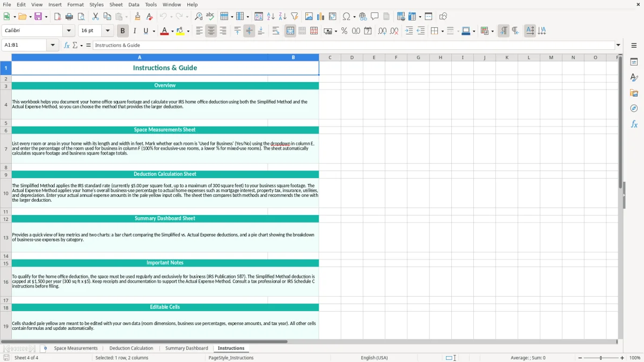Viewport: 644px width, 362px height.
Task: Open Print Preview
Action: click(81, 17)
